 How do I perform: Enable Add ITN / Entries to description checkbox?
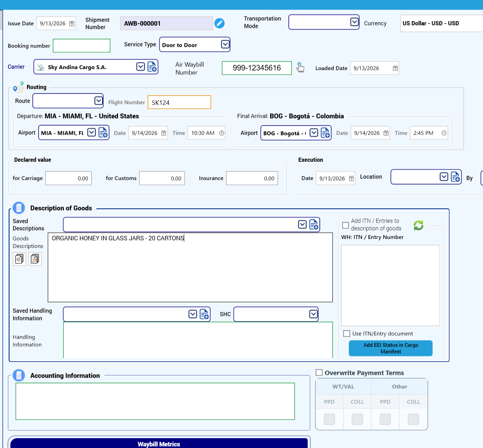[x=345, y=225]
